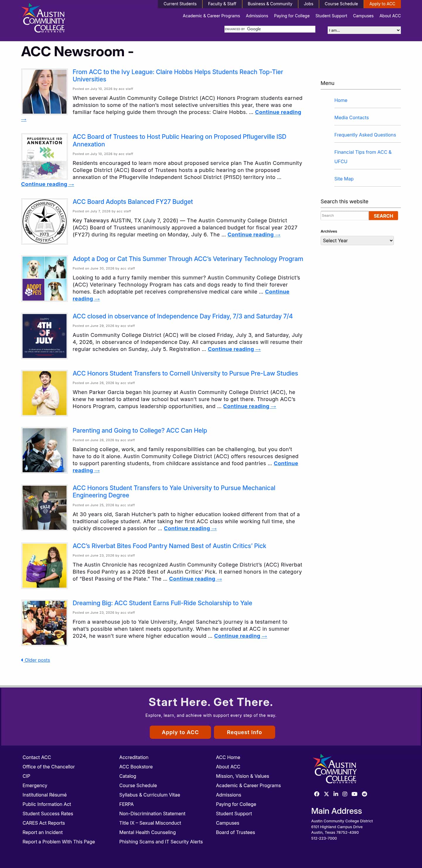Open the X (Twitter) social icon

pyautogui.click(x=326, y=794)
